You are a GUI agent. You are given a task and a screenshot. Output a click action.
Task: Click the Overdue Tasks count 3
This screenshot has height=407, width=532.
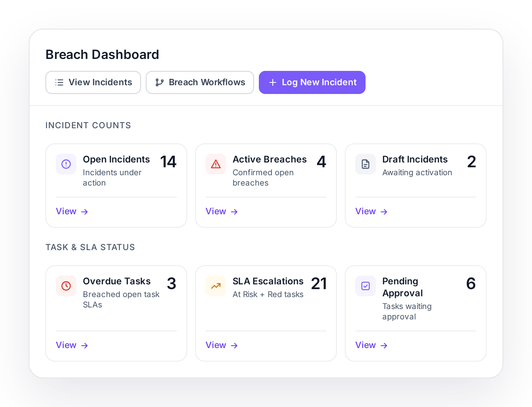(172, 284)
